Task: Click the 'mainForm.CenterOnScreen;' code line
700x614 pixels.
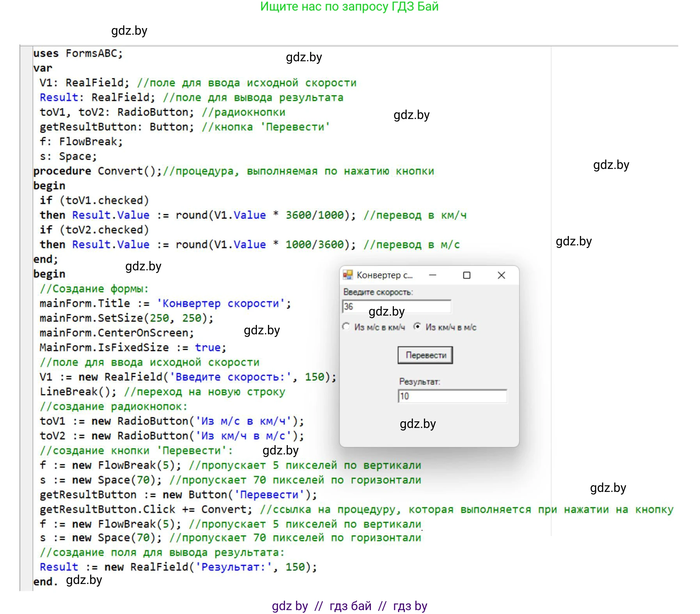Action: [x=117, y=333]
